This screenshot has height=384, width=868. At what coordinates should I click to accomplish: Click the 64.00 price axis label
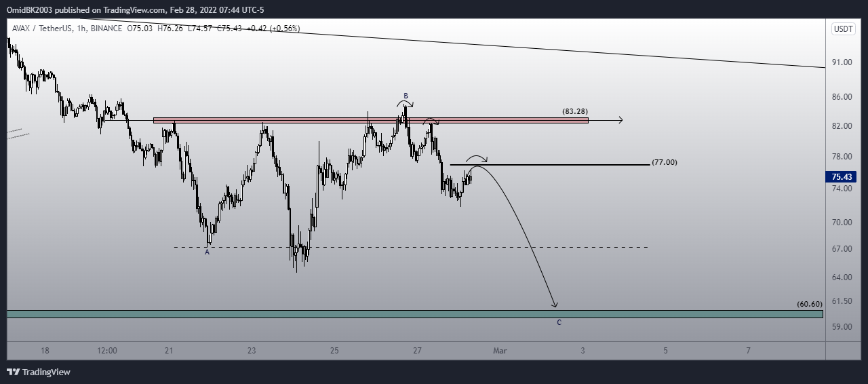point(843,277)
